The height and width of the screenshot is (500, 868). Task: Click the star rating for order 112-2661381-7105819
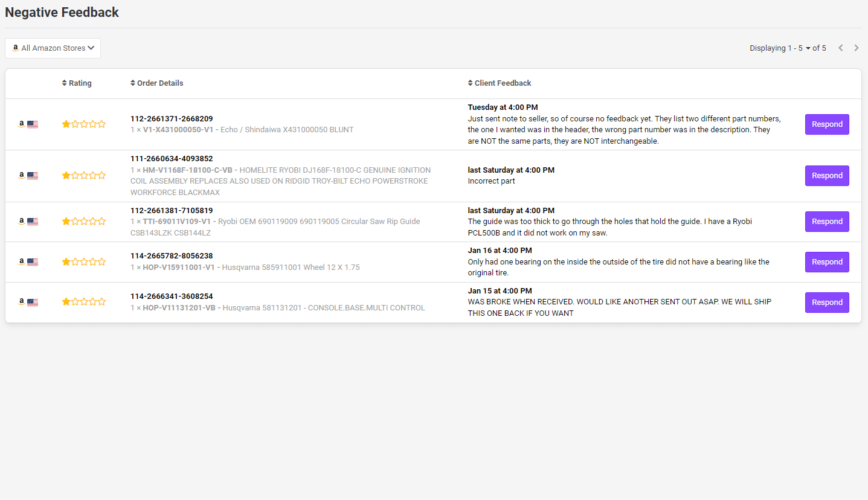tap(84, 222)
